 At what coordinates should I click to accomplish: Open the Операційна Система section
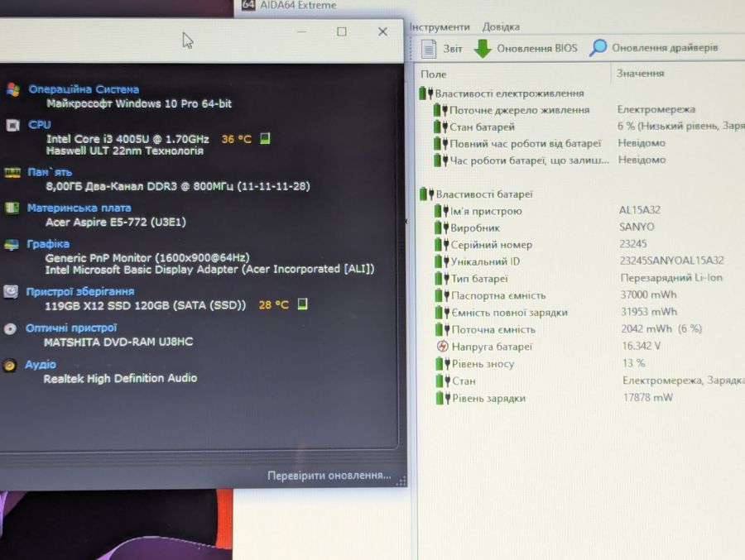point(84,89)
